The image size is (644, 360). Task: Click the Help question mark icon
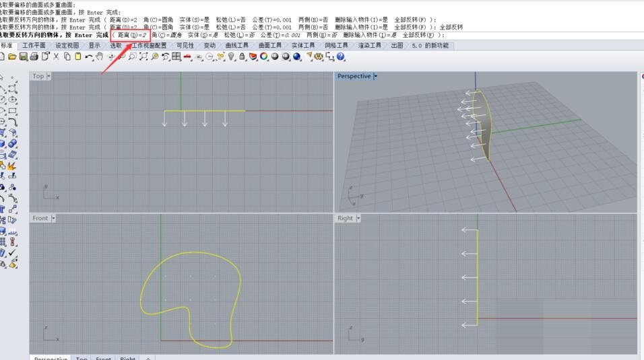pyautogui.click(x=341, y=57)
